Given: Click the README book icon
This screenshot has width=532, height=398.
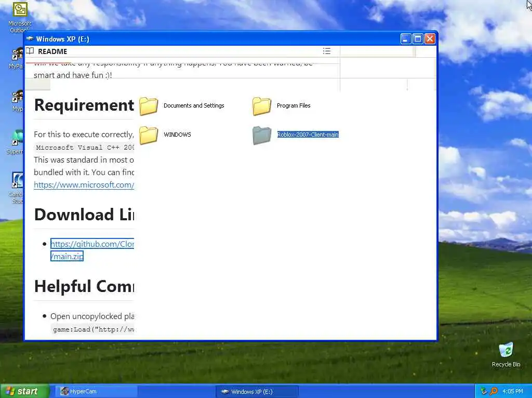Looking at the screenshot, I should (30, 51).
